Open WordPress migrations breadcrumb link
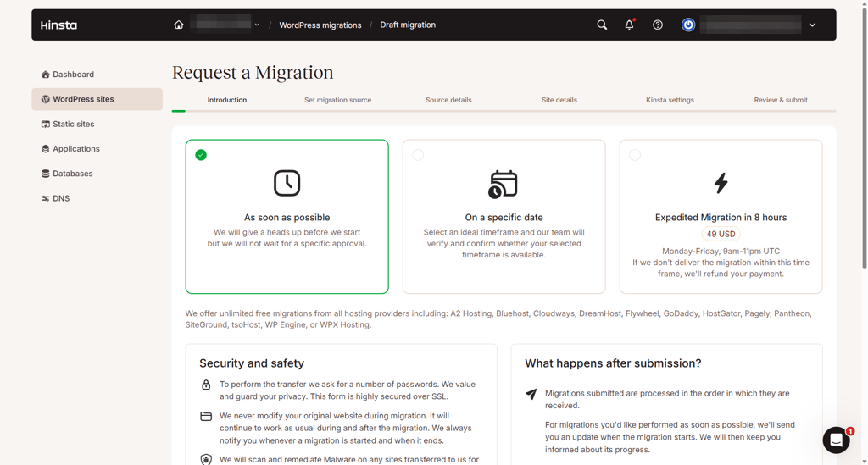Screen dimensions: 868x465 (320, 25)
